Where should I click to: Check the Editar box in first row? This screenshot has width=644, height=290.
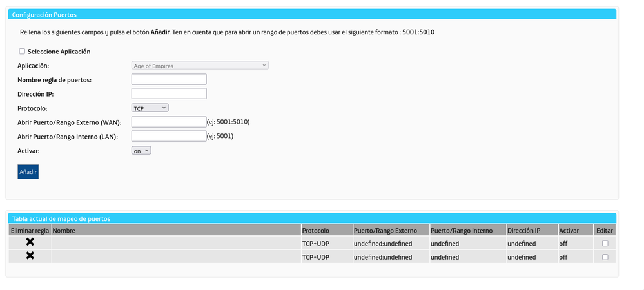coord(604,243)
